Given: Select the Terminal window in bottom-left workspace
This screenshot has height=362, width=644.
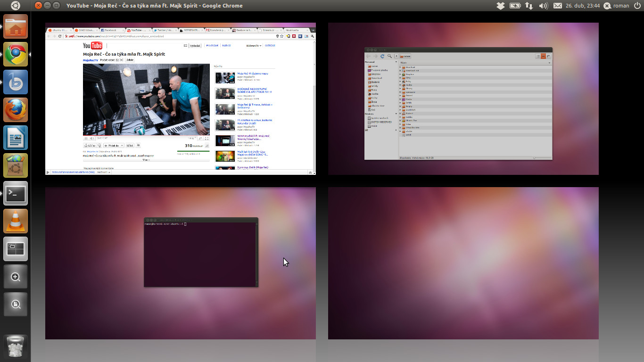Looking at the screenshot, I should click(201, 252).
